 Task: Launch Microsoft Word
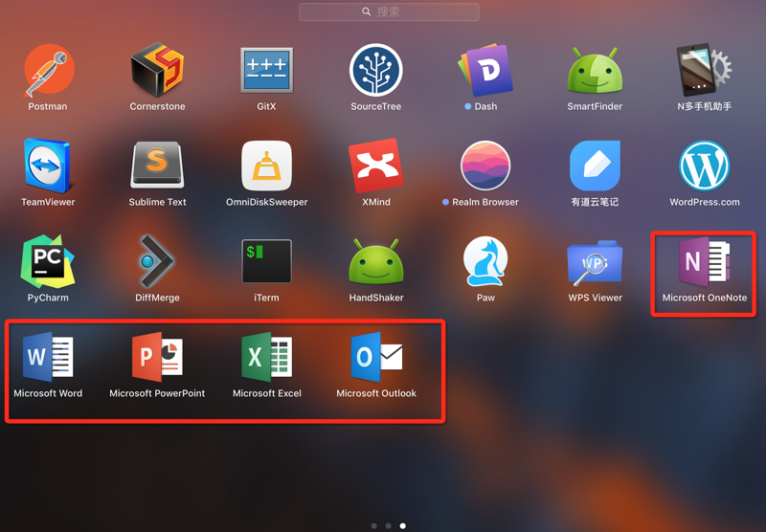[48, 357]
